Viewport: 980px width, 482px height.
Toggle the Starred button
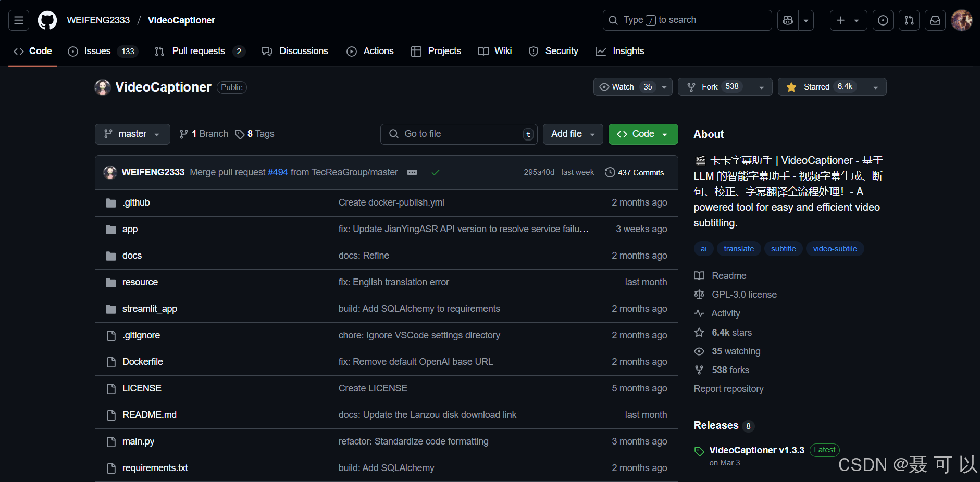pos(822,87)
